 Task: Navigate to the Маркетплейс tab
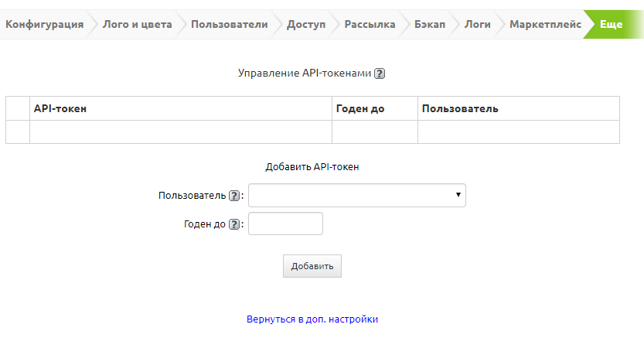coord(545,24)
